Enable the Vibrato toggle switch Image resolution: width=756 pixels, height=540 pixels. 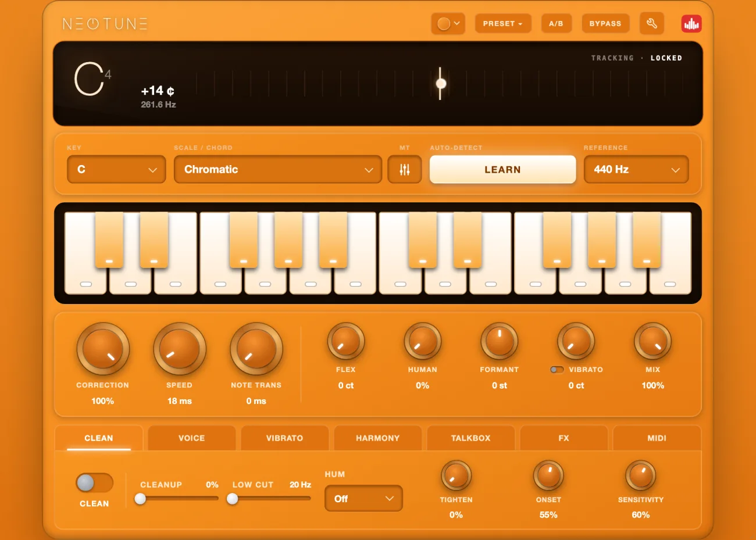pyautogui.click(x=557, y=370)
